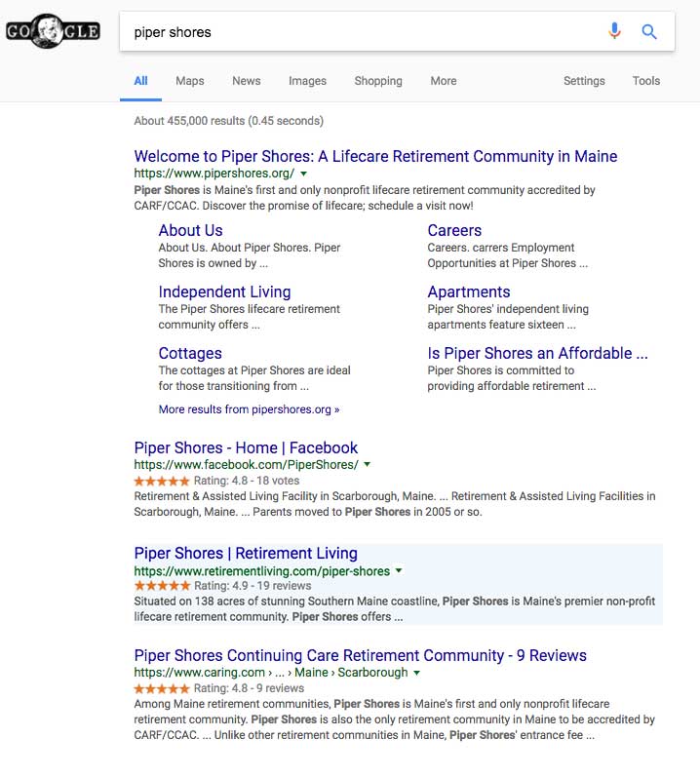Click snippet 'Piper Shores is committed to'
Screen dimensions: 700x777
(x=511, y=378)
